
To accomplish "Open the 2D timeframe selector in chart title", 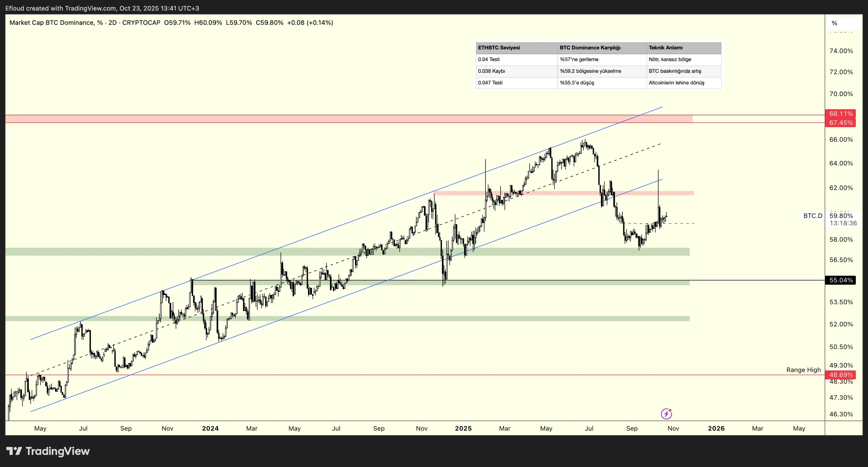I will pos(112,23).
